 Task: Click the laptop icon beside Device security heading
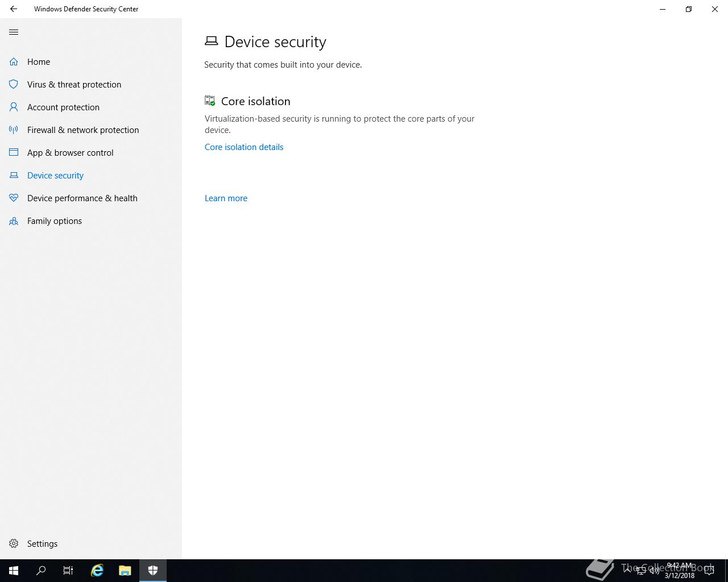tap(211, 41)
